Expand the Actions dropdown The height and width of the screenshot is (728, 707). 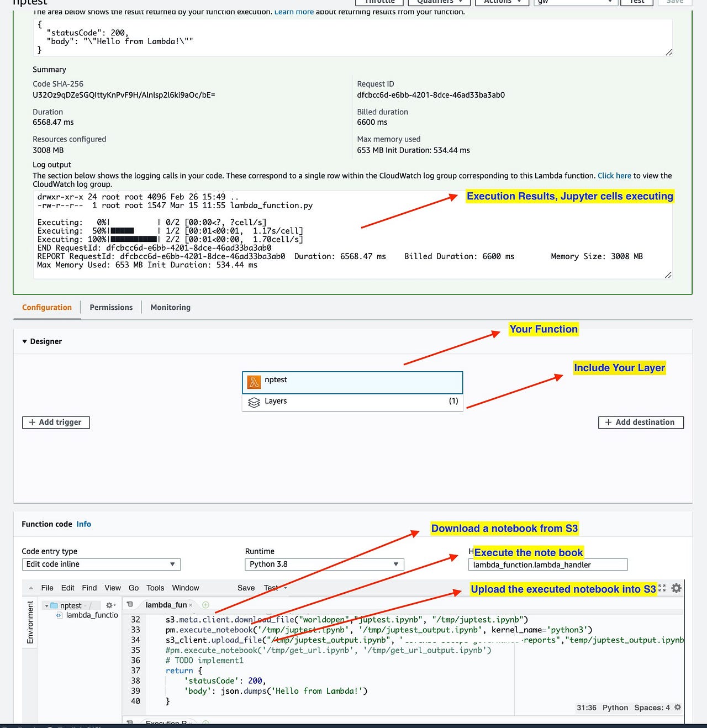502,2
